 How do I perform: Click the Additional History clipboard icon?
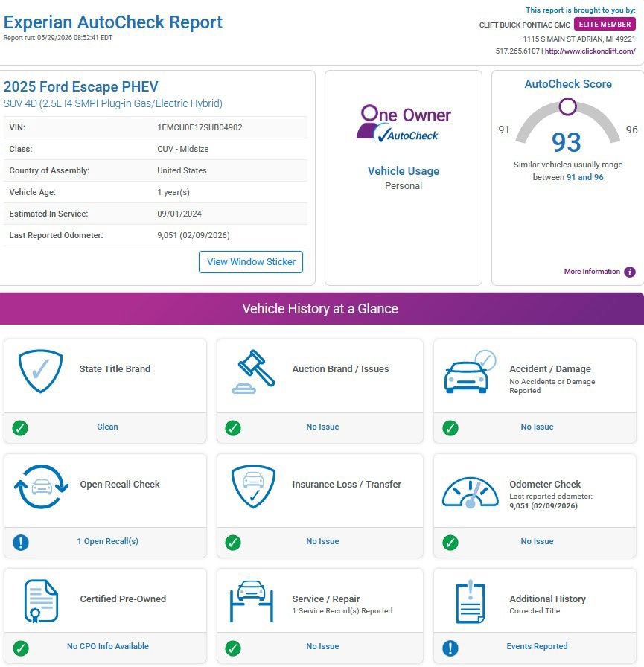(470, 601)
